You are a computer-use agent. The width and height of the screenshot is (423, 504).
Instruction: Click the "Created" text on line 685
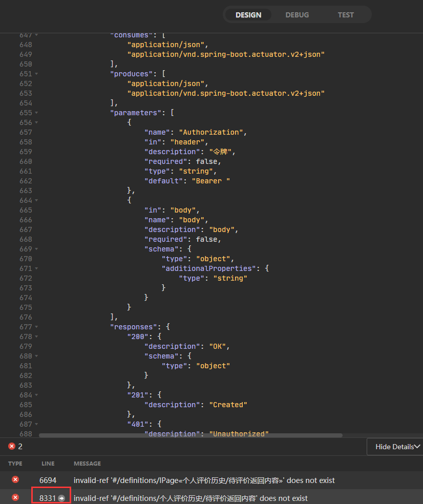(x=228, y=405)
